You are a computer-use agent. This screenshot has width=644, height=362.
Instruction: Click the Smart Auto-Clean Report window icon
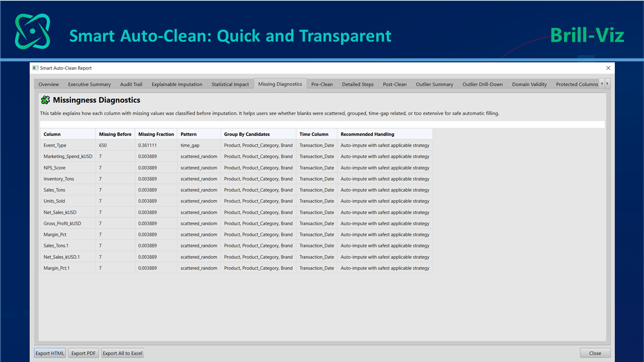point(35,68)
